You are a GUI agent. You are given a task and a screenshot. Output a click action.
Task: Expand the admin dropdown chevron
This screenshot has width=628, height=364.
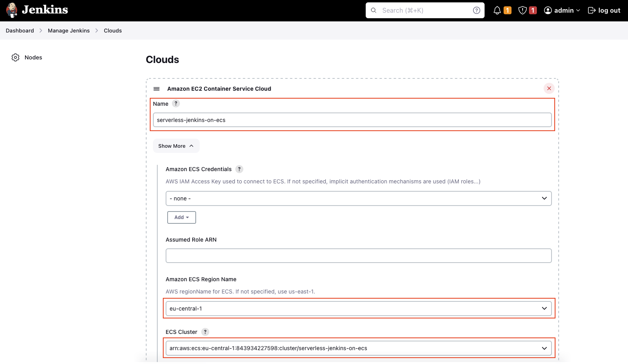pyautogui.click(x=578, y=11)
